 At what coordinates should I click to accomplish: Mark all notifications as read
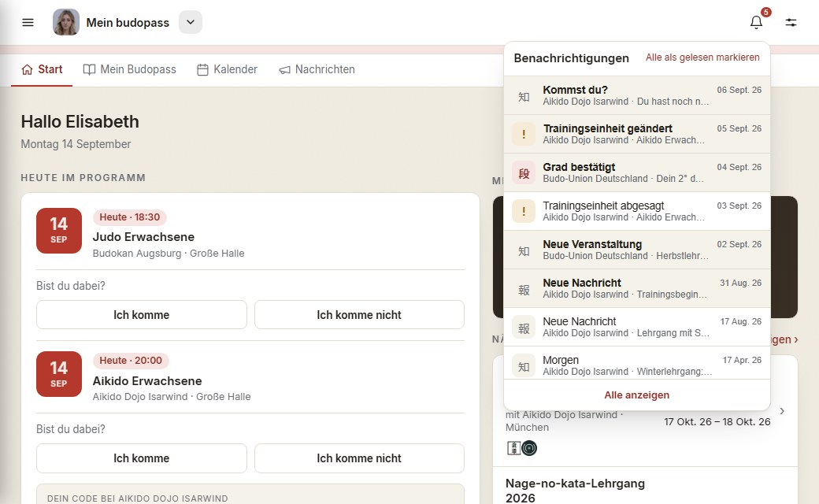click(x=702, y=57)
